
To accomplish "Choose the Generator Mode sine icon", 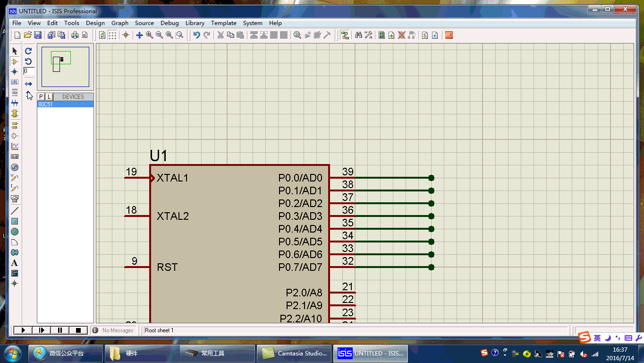I will point(15,167).
